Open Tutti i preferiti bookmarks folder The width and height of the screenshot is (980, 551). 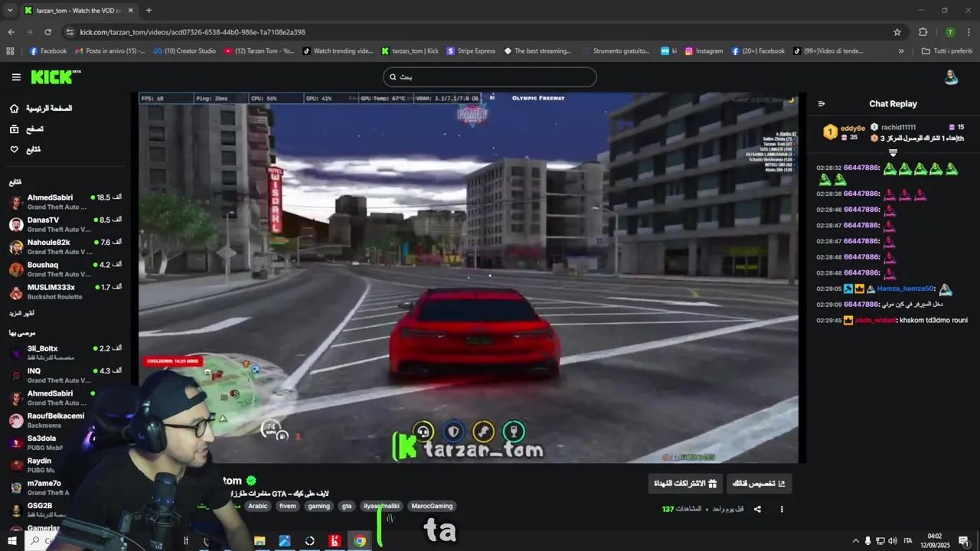pyautogui.click(x=947, y=51)
